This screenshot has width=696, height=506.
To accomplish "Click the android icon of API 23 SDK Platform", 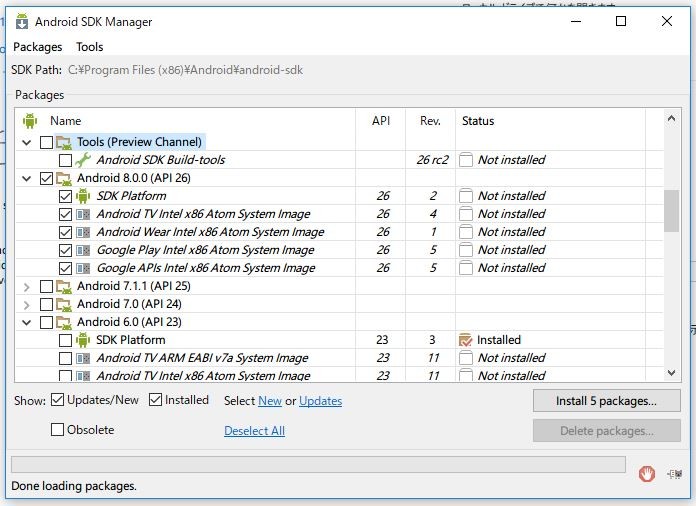I will 83,340.
